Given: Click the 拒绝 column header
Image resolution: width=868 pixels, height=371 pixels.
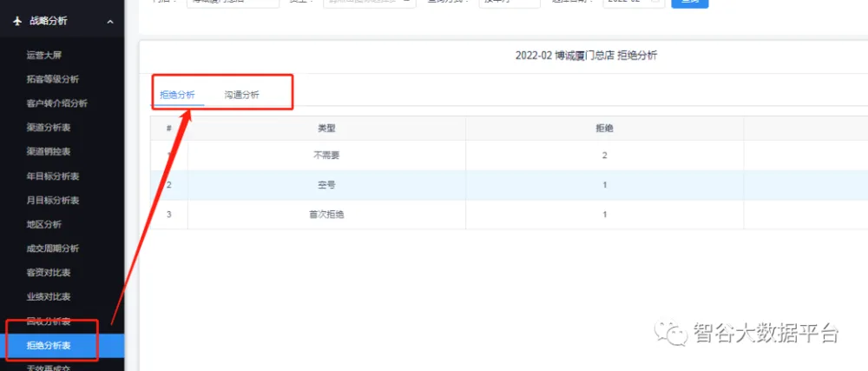Looking at the screenshot, I should point(604,128).
